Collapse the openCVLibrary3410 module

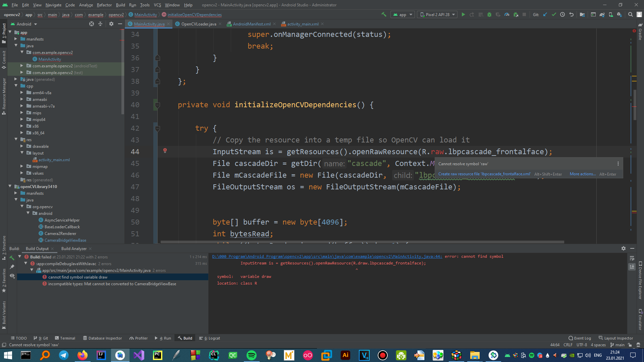click(10, 186)
